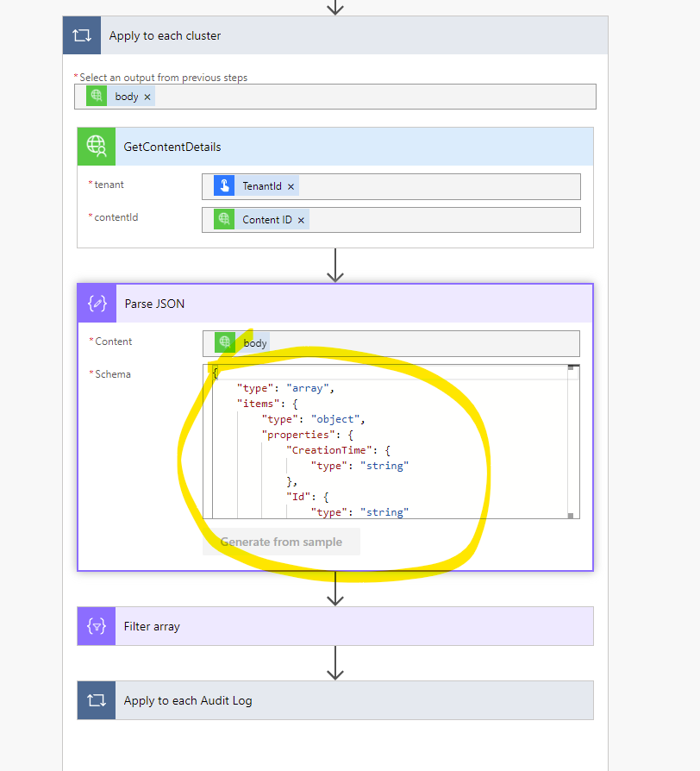
Task: Click the green icon on the Content ID token
Action: [x=223, y=219]
